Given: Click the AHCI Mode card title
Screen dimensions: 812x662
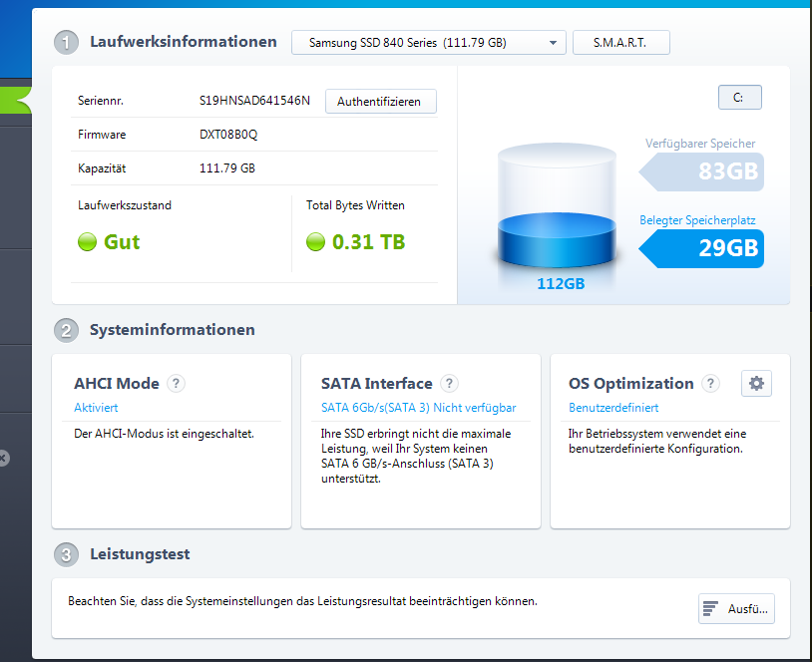Looking at the screenshot, I should (117, 384).
